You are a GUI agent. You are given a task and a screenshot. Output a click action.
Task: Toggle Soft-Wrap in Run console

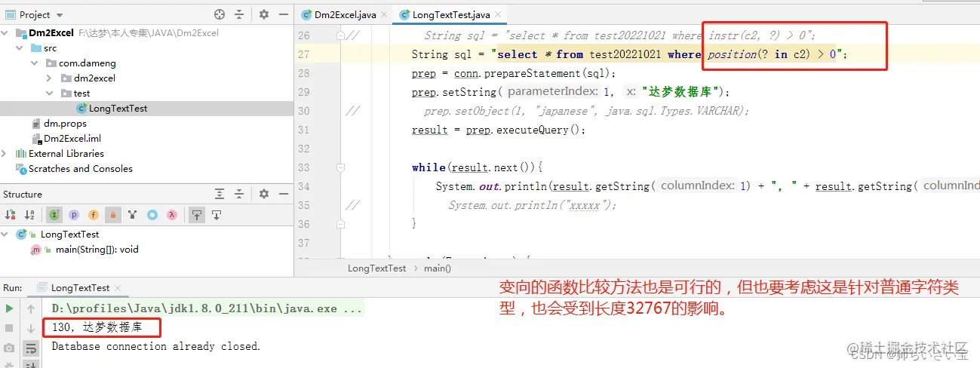[x=31, y=348]
